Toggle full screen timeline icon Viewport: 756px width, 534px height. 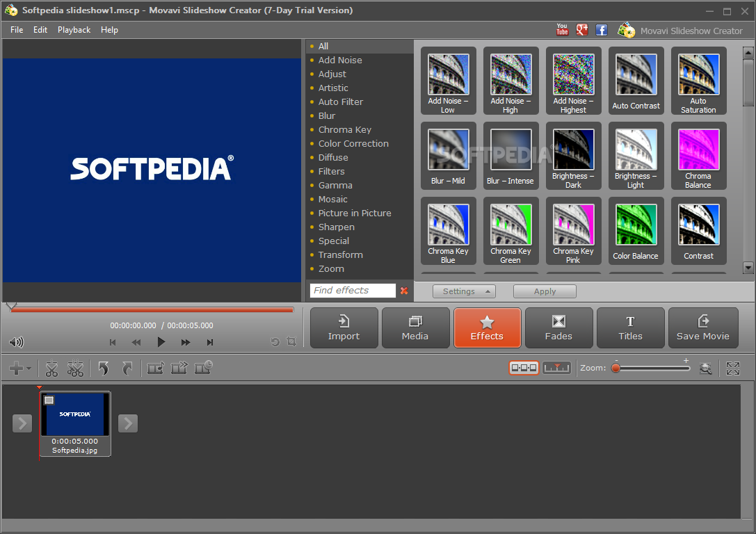click(733, 369)
